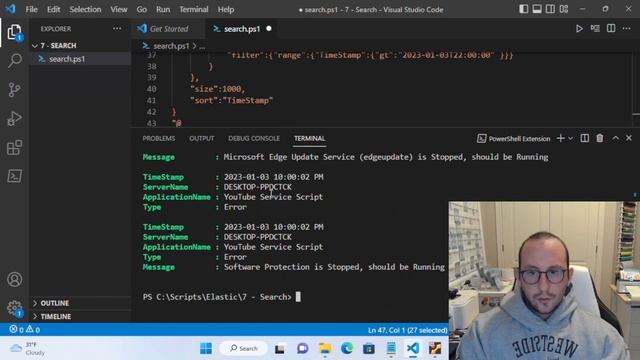This screenshot has height=360, width=640.
Task: Open File Explorer from the taskbar
Action: point(325,348)
